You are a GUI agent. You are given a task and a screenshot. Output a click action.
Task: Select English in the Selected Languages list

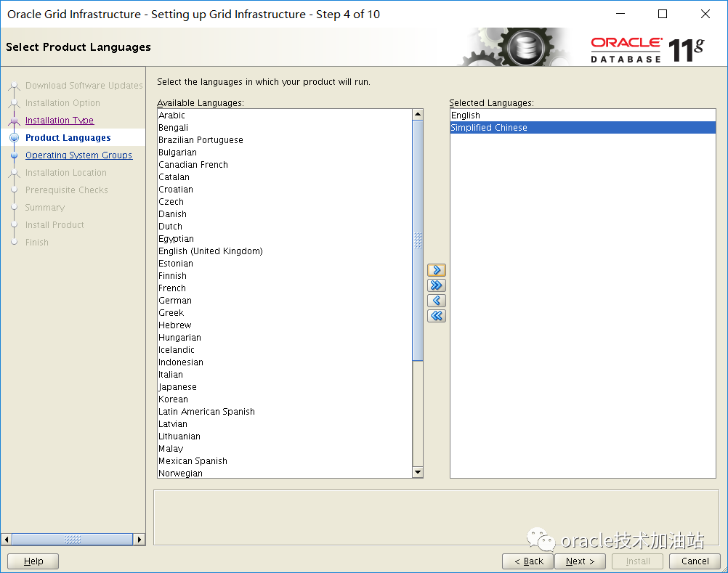click(583, 115)
